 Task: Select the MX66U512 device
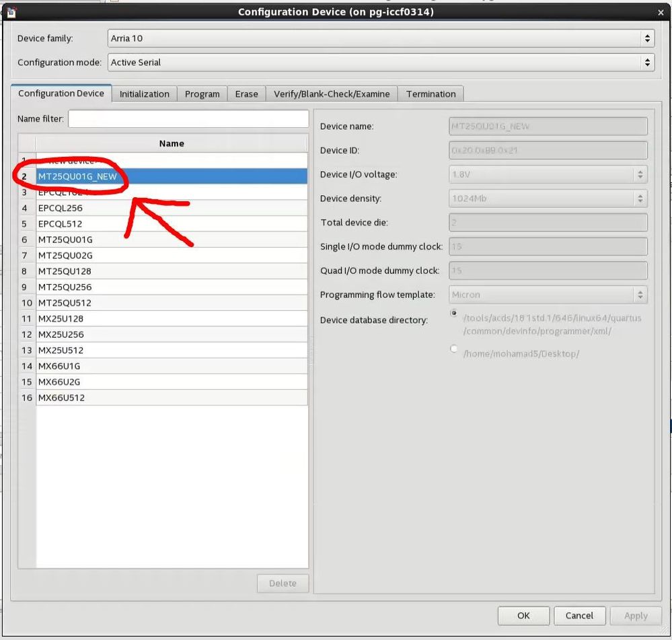172,398
